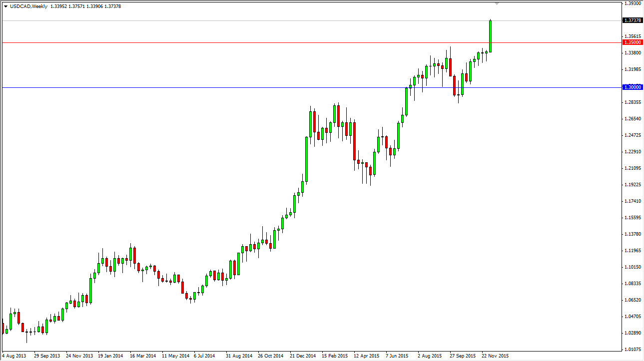
Task: Click the chart opening quote 1.33952
Action: click(x=58, y=6)
